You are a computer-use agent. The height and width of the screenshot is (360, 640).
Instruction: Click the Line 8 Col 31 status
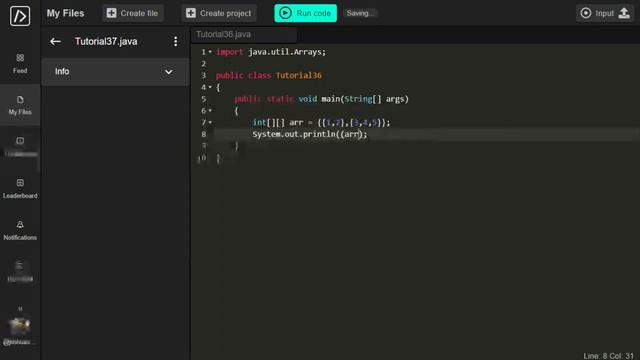608,356
